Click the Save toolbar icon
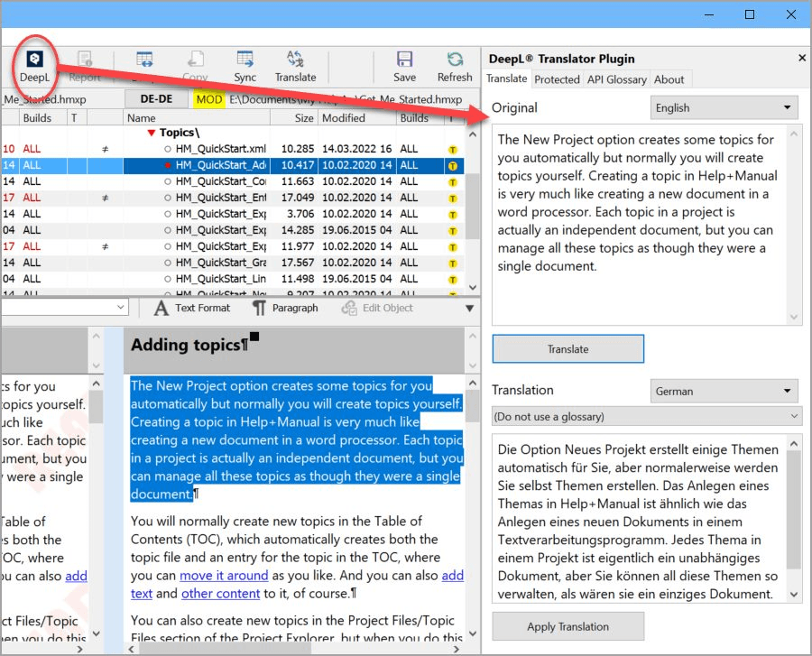The width and height of the screenshot is (812, 656). [404, 66]
